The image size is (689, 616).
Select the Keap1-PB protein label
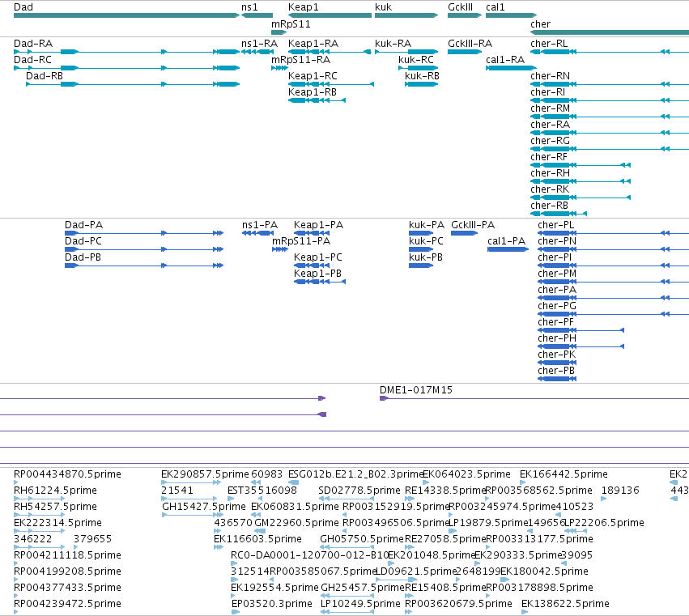point(317,274)
